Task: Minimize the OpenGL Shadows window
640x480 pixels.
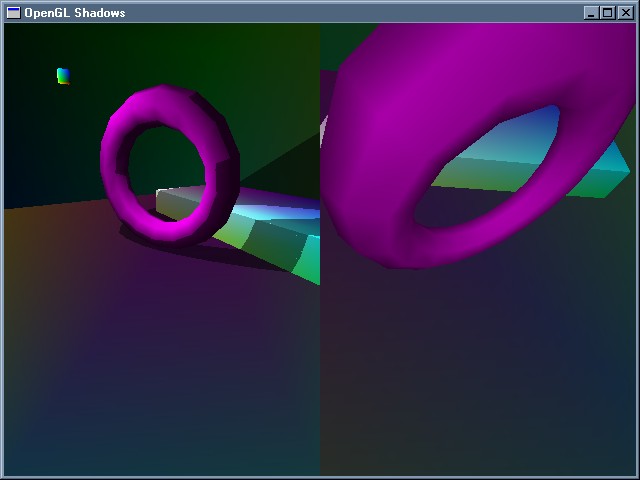Action: tap(591, 12)
